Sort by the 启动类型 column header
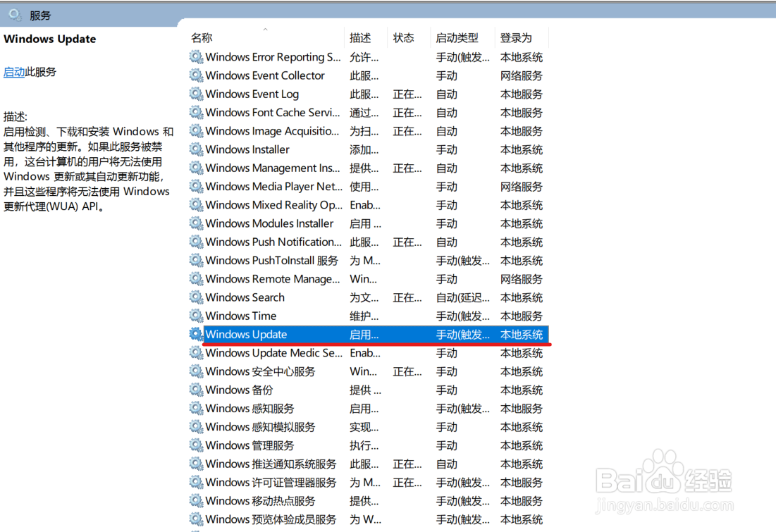 click(457, 37)
